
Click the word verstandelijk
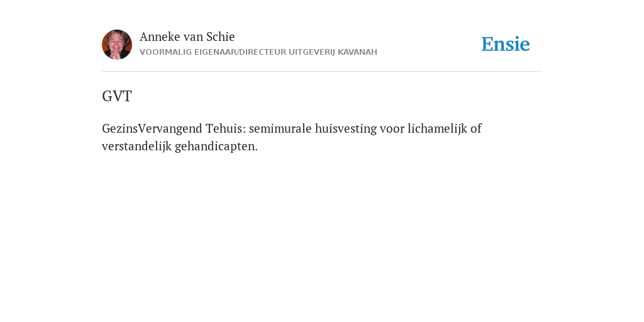pos(136,146)
